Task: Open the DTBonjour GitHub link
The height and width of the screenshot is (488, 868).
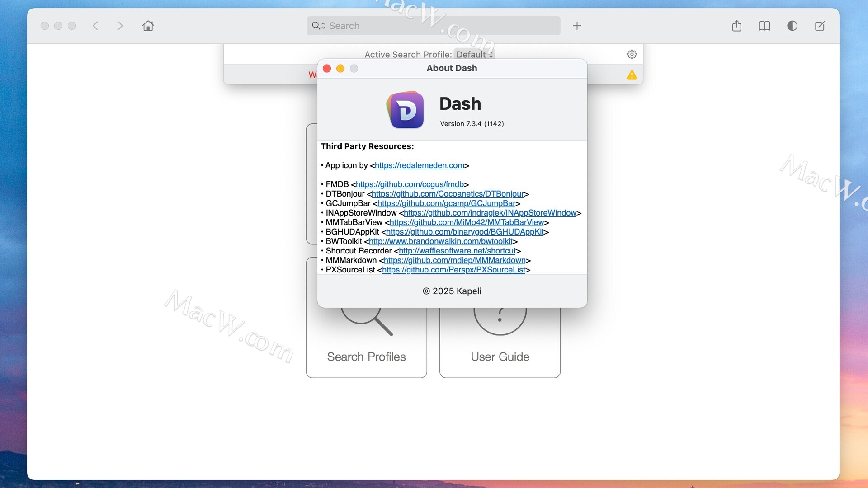Action: 448,194
